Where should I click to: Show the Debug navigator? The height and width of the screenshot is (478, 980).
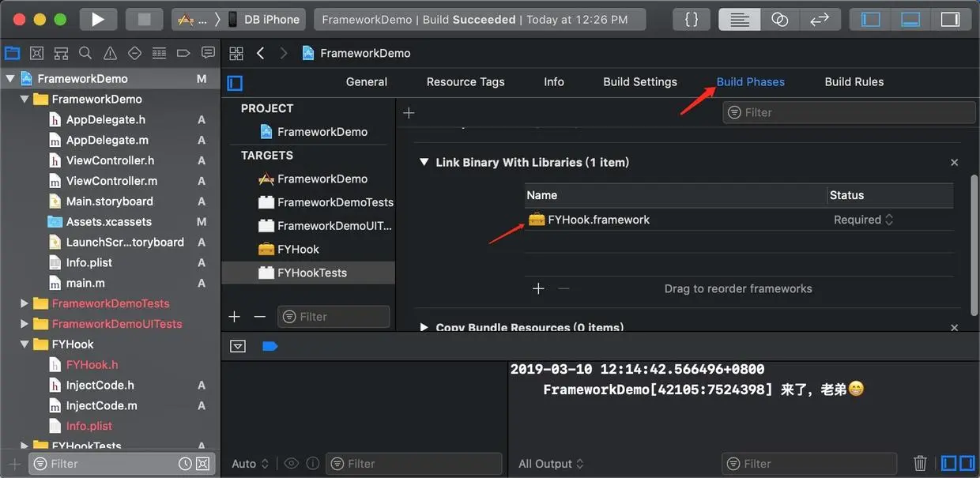coord(159,53)
